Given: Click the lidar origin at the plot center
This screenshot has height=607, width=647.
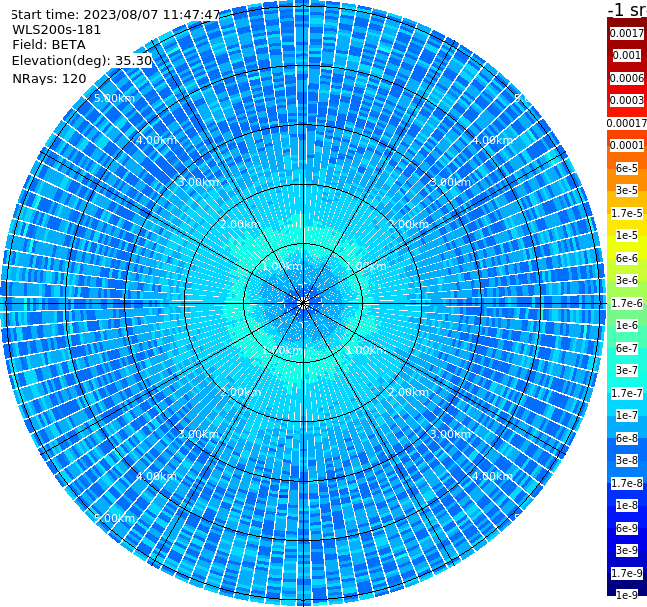Looking at the screenshot, I should coord(303,304).
